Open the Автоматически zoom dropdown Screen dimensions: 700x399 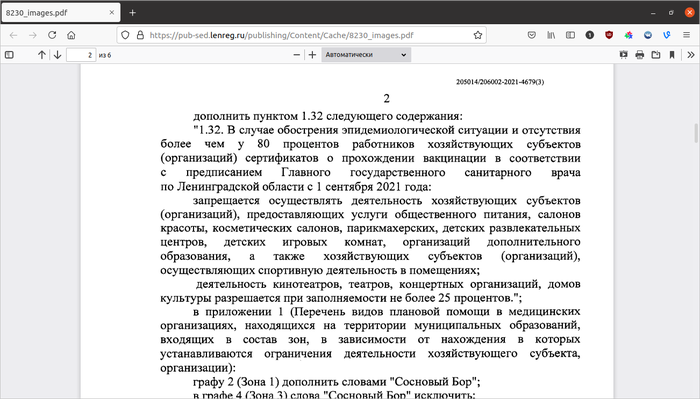point(366,55)
